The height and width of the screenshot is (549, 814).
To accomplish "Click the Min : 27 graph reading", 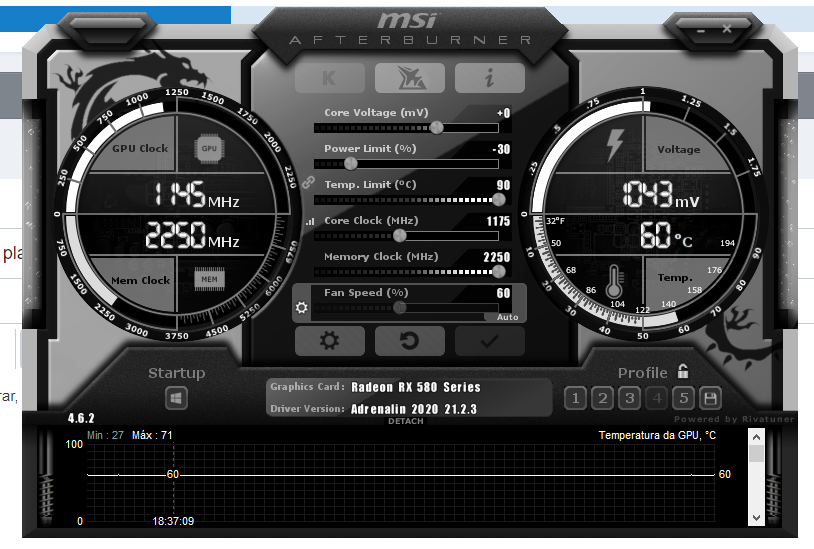I will 105,435.
